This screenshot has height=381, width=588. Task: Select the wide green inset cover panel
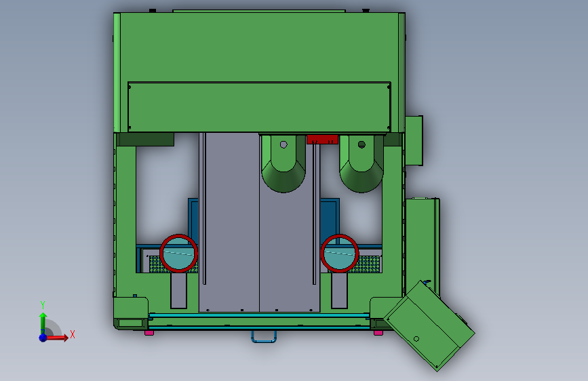click(259, 107)
